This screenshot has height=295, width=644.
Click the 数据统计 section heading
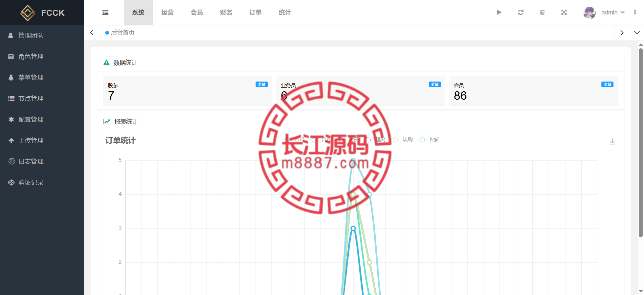pyautogui.click(x=125, y=63)
